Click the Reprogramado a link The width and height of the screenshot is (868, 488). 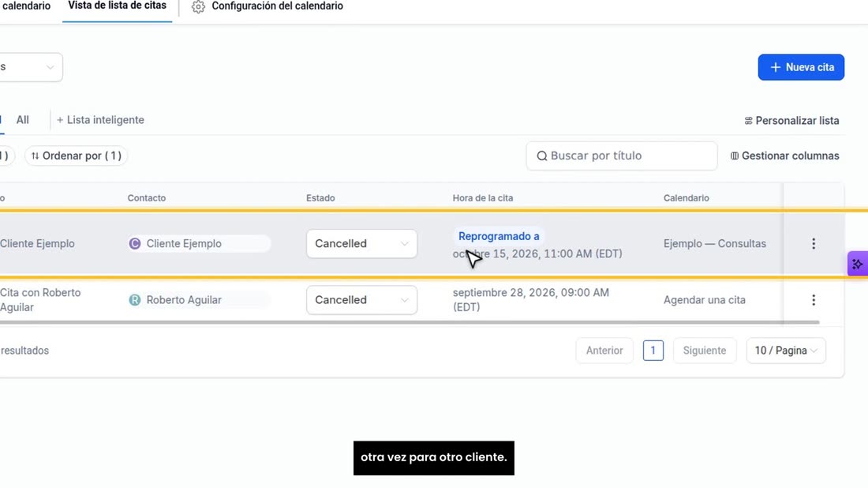pyautogui.click(x=499, y=237)
